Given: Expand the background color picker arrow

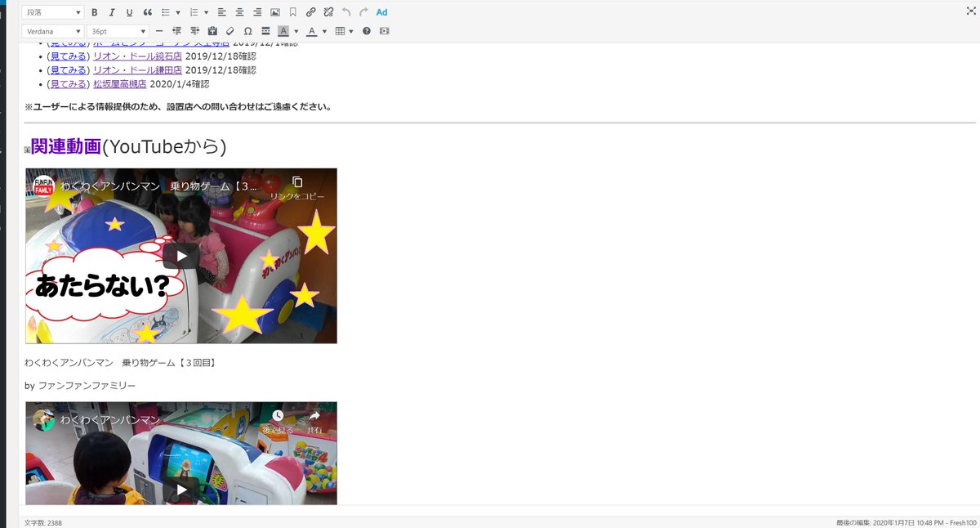Looking at the screenshot, I should (x=296, y=31).
